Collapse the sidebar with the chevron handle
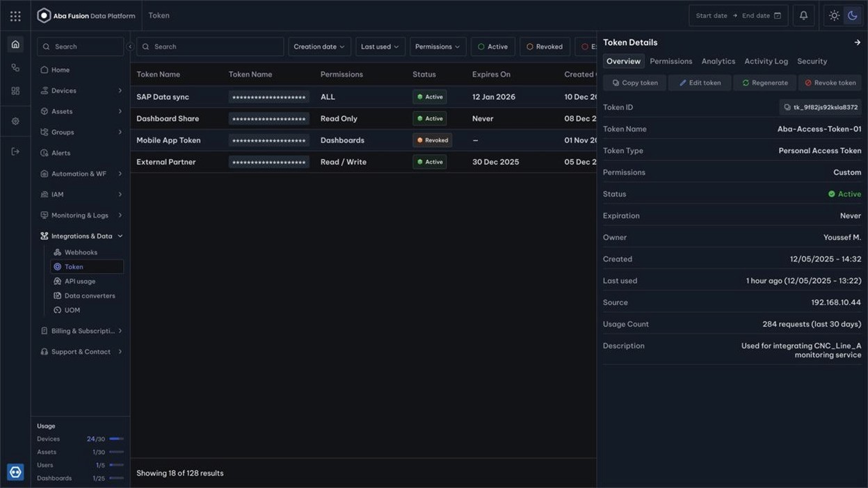This screenshot has width=868, height=488. (x=130, y=47)
